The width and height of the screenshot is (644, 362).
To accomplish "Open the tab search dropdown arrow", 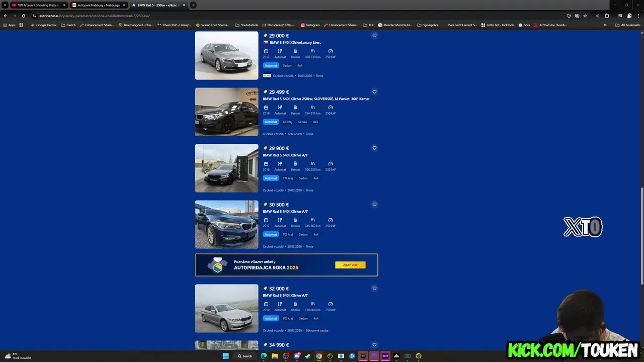I will tap(5, 5).
